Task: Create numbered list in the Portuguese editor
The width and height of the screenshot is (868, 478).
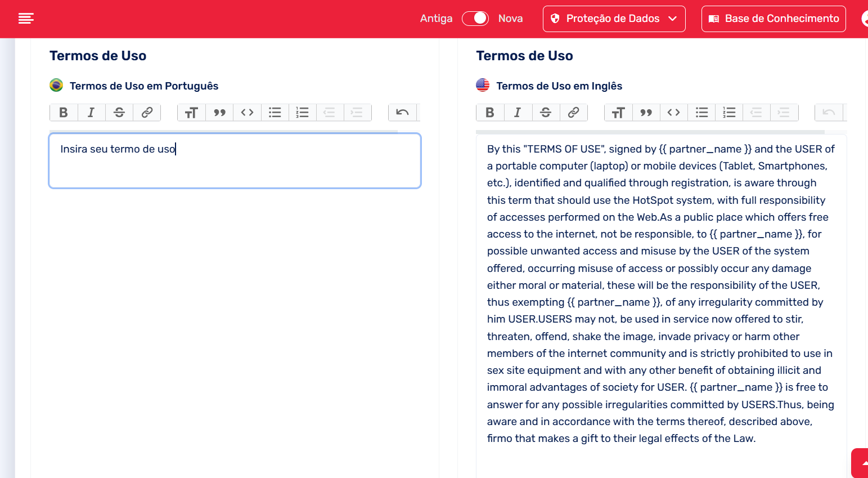Action: click(x=302, y=113)
